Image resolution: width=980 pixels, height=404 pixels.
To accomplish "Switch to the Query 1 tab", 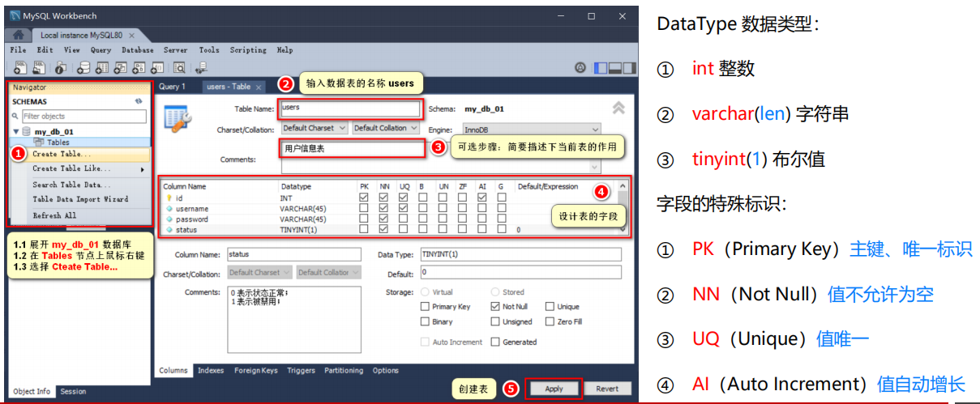I will click(172, 87).
